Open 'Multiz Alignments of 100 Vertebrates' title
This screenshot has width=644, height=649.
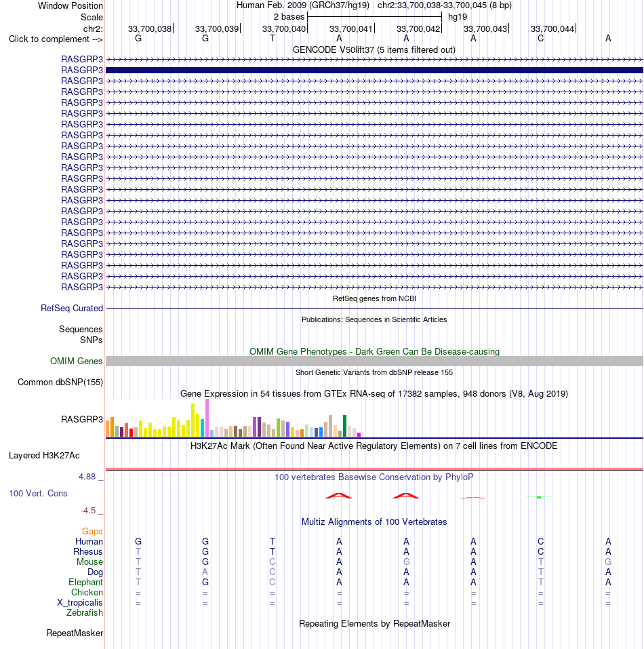coord(374,522)
